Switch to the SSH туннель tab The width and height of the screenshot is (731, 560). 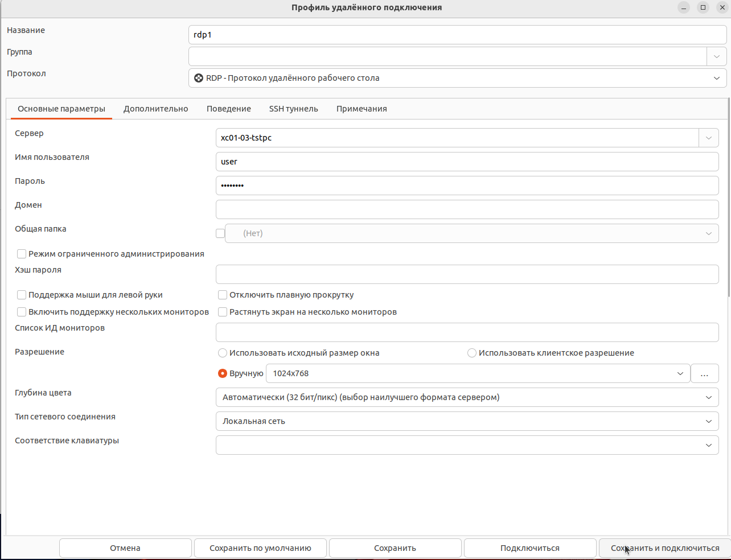(x=293, y=109)
